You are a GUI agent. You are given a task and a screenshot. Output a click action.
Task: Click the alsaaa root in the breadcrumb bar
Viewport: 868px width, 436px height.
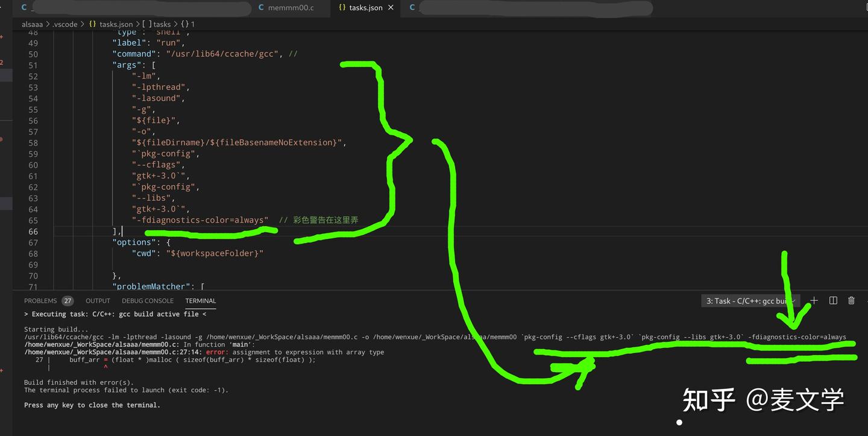[x=31, y=24]
